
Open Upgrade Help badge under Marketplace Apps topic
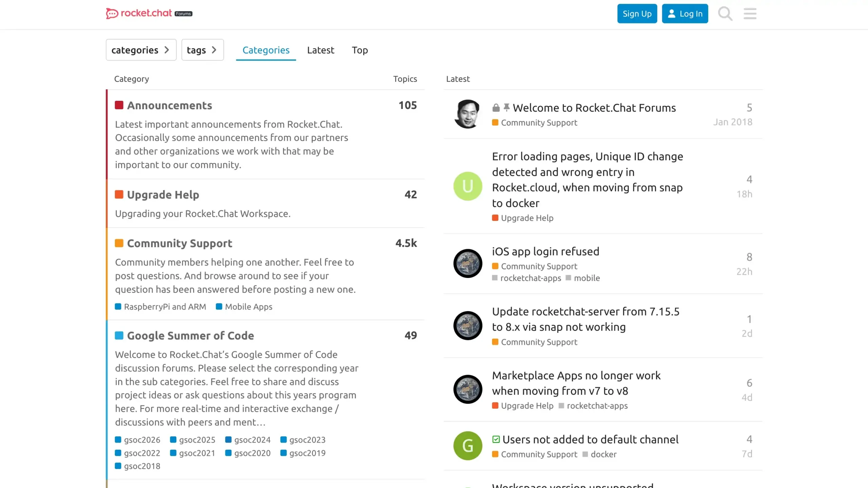523,406
